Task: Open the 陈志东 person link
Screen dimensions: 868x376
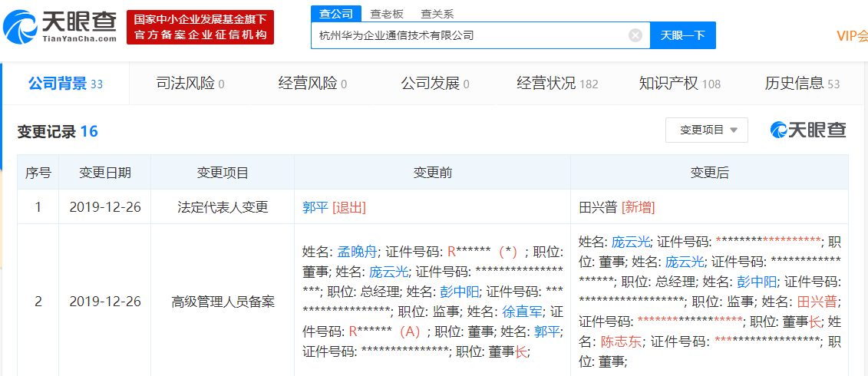Action: [621, 341]
